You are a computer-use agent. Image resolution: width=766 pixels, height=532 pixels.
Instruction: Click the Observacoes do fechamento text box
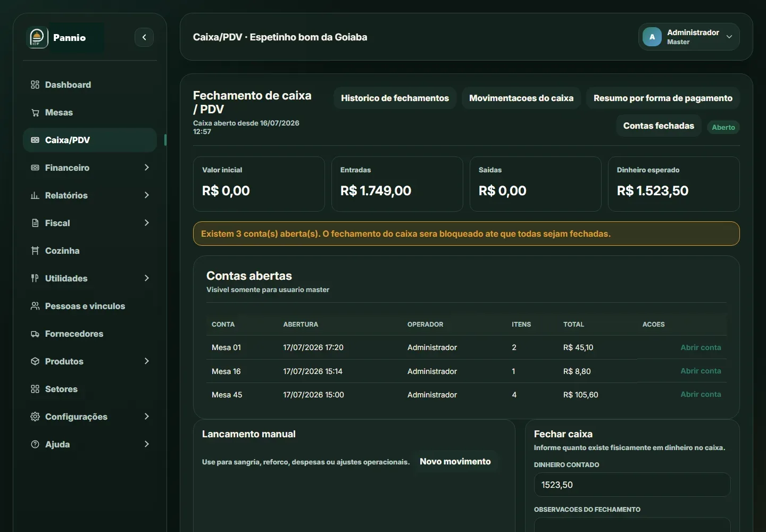pyautogui.click(x=632, y=525)
